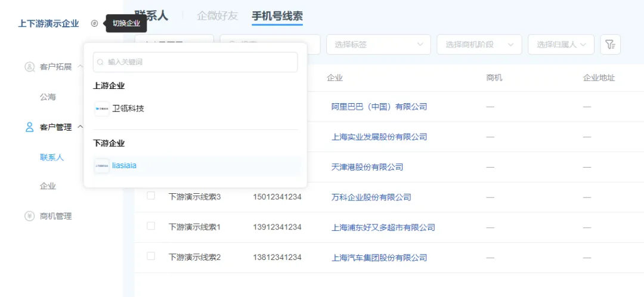Check the box for 下游演示线索2
Image resolution: width=644 pixels, height=297 pixels.
click(151, 256)
